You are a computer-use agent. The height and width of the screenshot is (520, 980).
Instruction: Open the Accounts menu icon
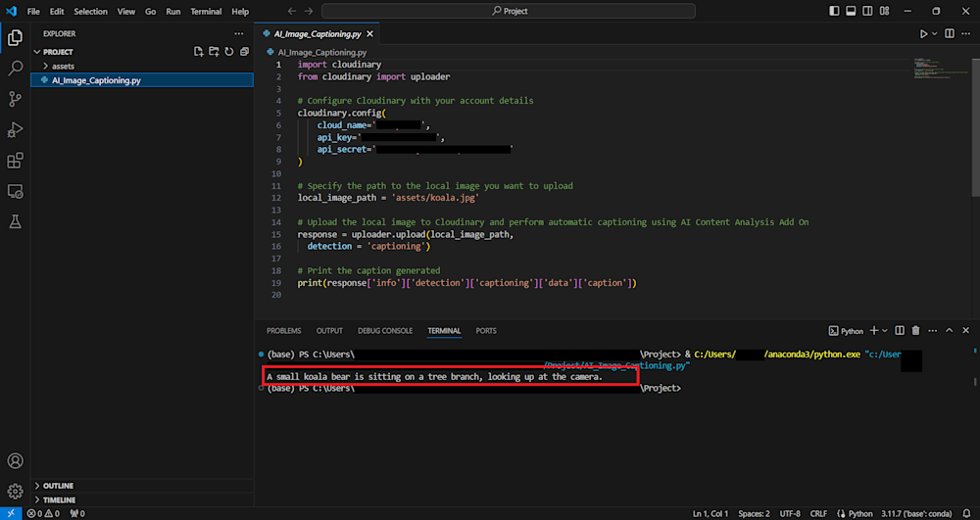15,460
